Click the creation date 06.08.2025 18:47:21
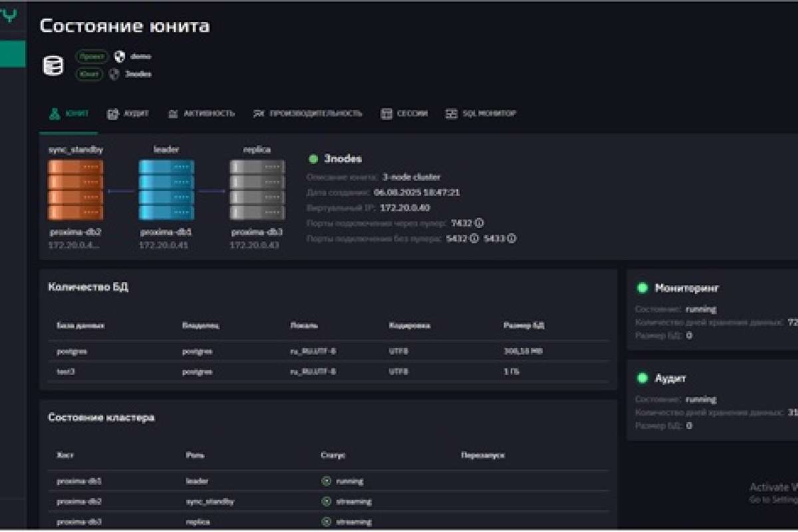Screen dimensions: 798x532 click(x=417, y=192)
